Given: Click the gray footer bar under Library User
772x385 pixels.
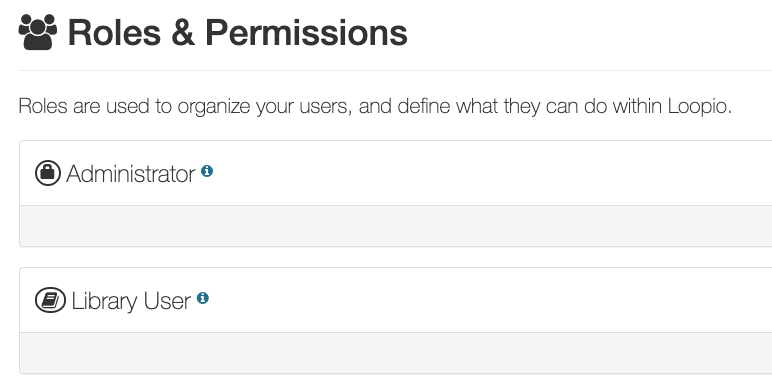Looking at the screenshot, I should (395, 353).
